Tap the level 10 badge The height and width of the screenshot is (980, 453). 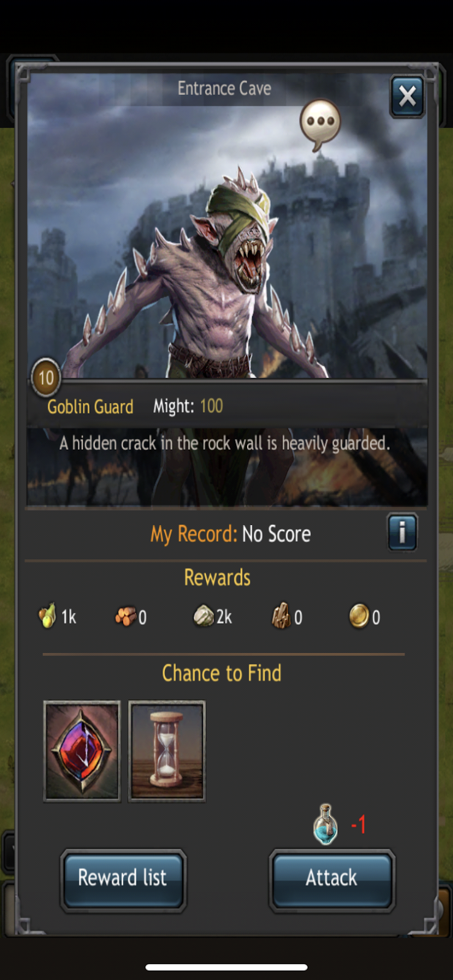[46, 377]
